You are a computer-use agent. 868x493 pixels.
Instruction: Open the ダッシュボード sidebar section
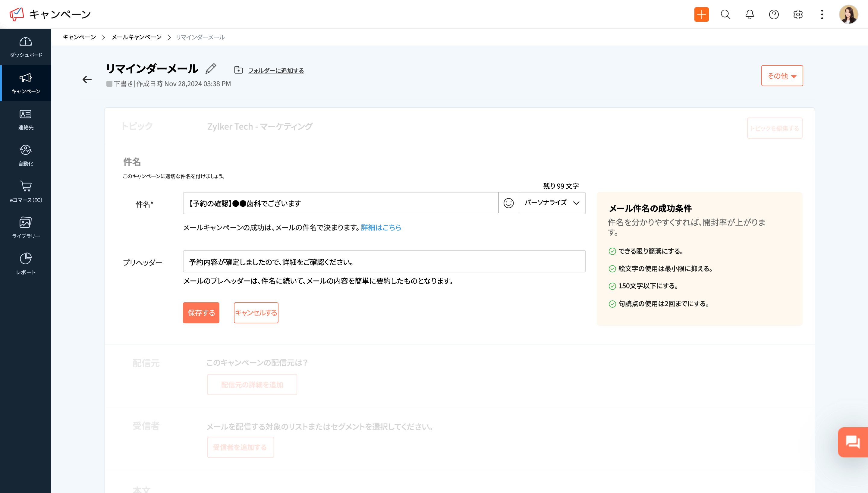[x=25, y=47]
